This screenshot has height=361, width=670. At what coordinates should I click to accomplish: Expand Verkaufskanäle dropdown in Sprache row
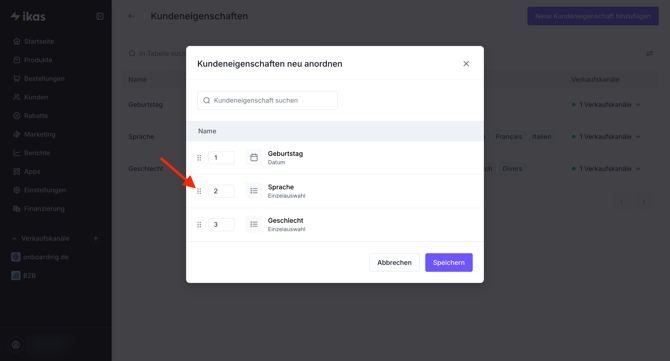[x=606, y=137]
